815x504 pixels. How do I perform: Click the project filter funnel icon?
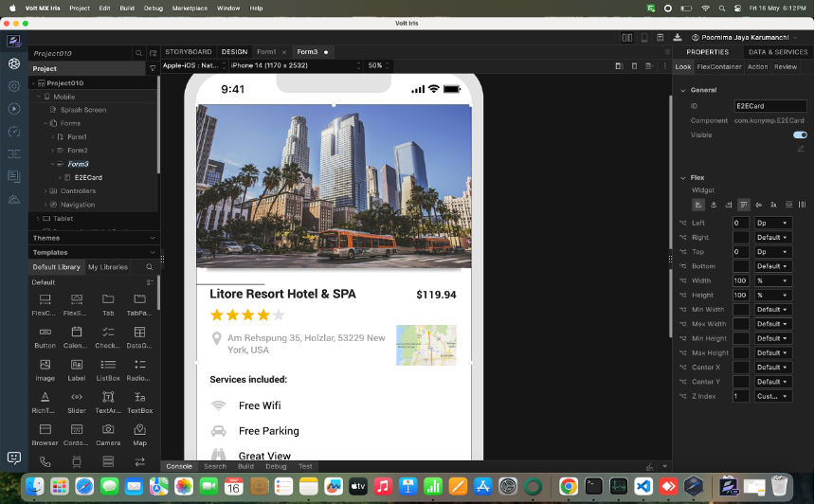(153, 68)
